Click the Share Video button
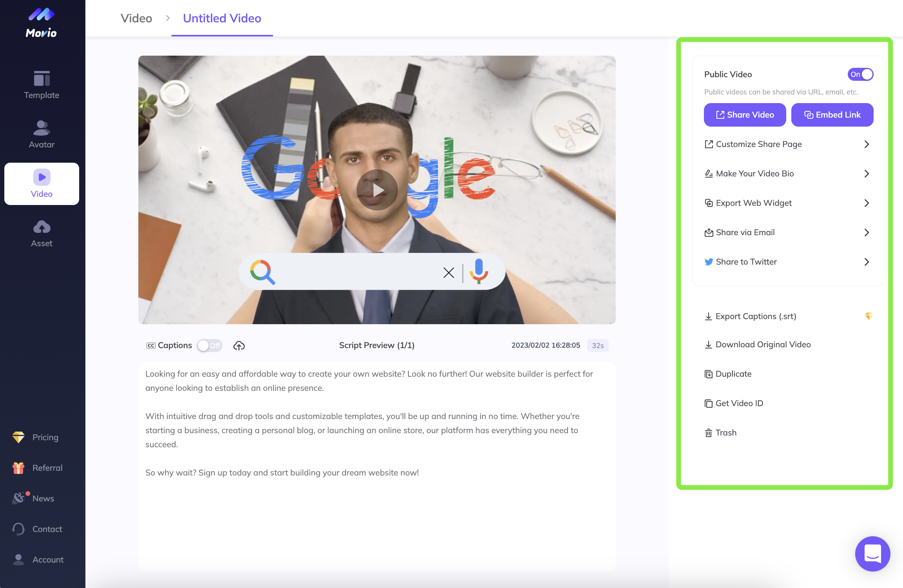The image size is (903, 588). tap(745, 115)
